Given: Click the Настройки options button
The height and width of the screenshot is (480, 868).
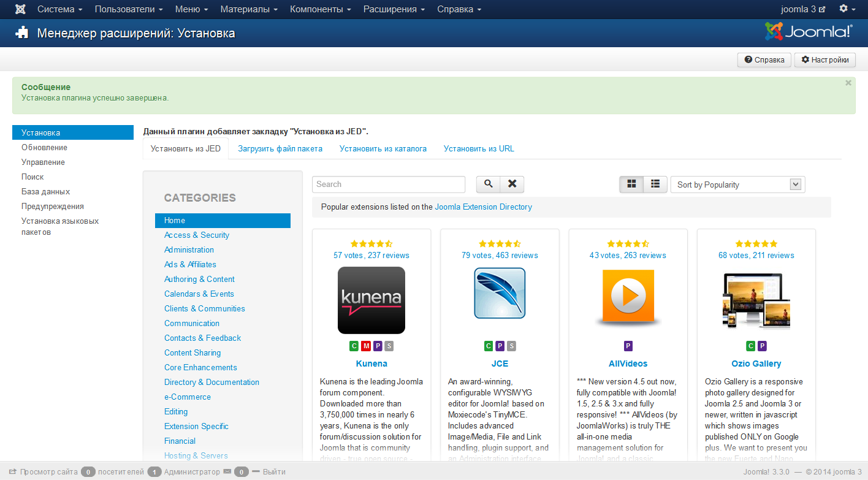Looking at the screenshot, I should click(825, 60).
